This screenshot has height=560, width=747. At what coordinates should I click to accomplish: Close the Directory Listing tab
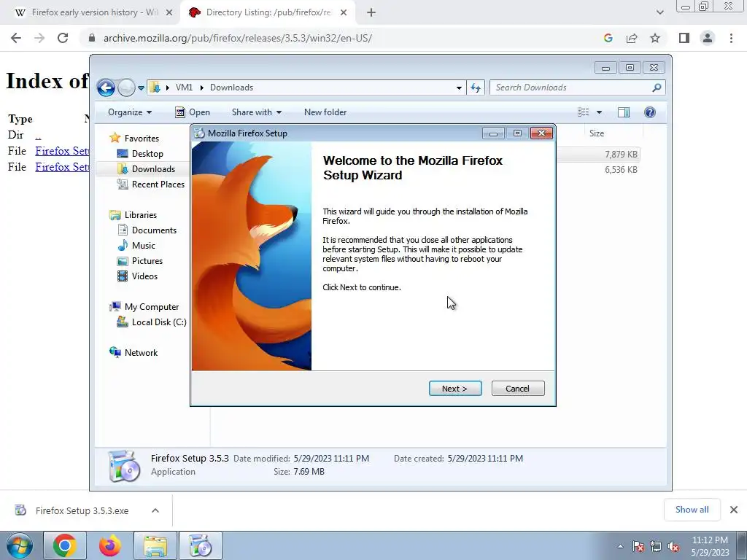point(344,13)
